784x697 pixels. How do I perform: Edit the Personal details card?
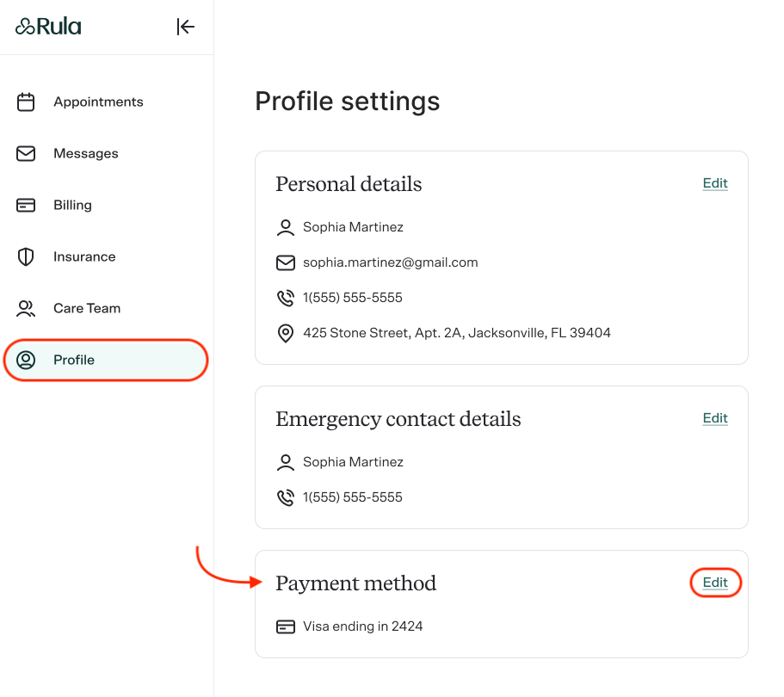715,183
